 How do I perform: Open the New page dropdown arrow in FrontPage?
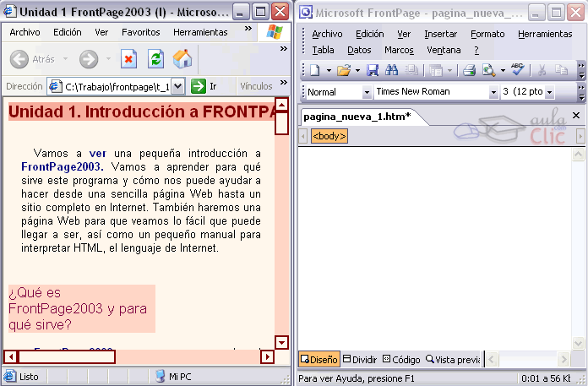329,70
